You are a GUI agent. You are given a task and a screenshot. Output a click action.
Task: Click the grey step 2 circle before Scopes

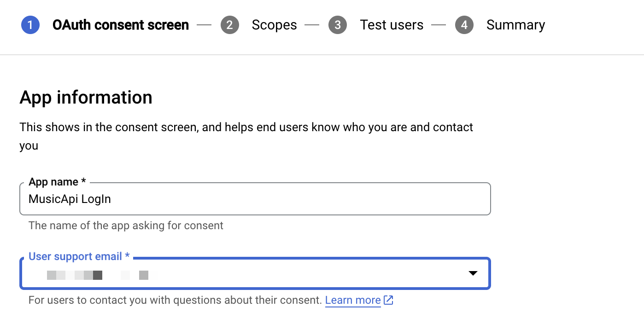pyautogui.click(x=230, y=25)
